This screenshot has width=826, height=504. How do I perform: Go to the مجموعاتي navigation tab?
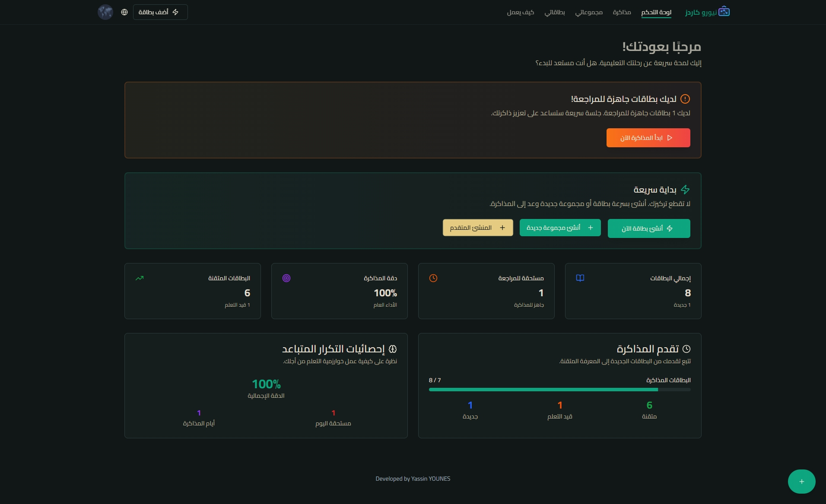[589, 12]
